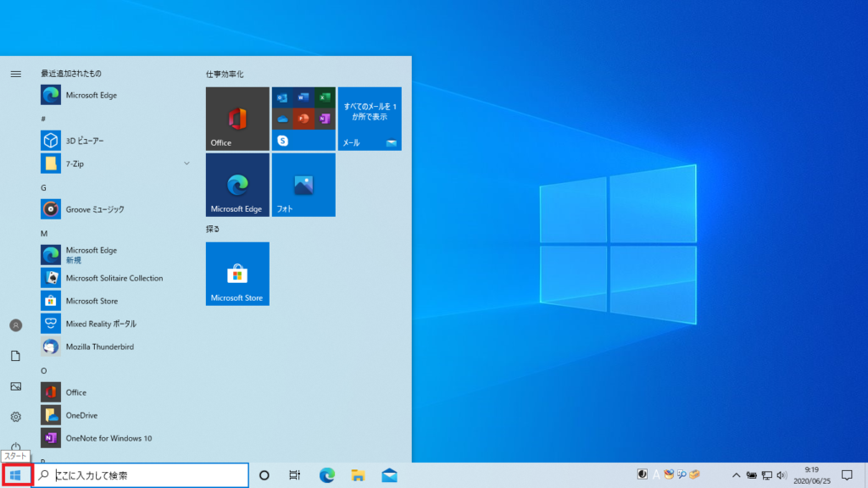Open the small OneDrive cloud tile
The image size is (868, 488).
coord(282,119)
